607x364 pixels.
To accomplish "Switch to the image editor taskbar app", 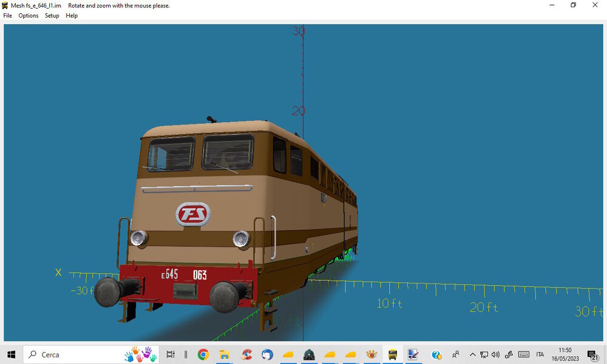I will tap(413, 354).
